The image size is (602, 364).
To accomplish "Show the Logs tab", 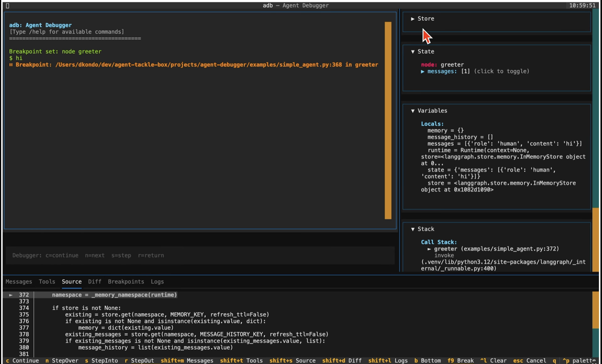I will 157,282.
